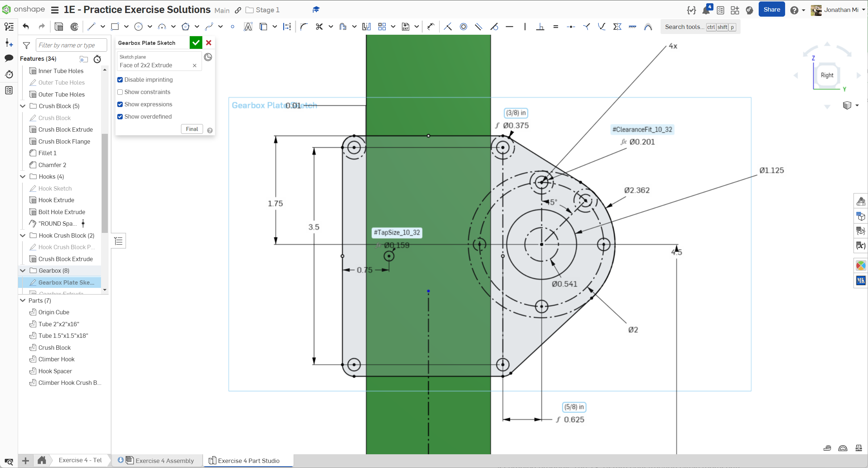Enable Show constraints checkbox
The width and height of the screenshot is (868, 468).
(120, 92)
